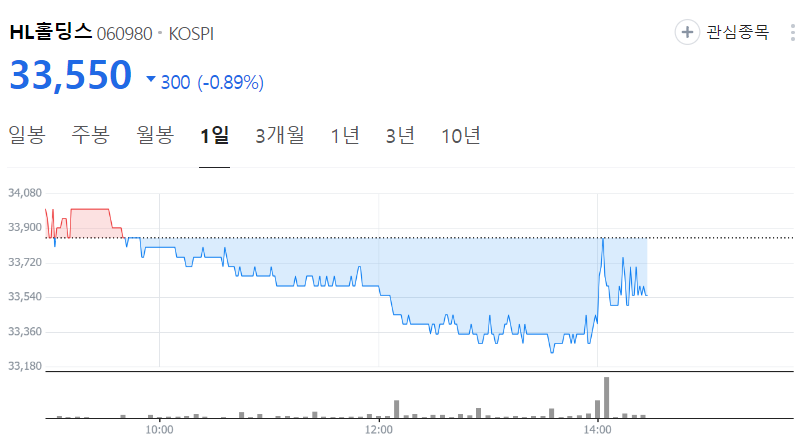
Task: Click the price change value 300
Action: 175,82
